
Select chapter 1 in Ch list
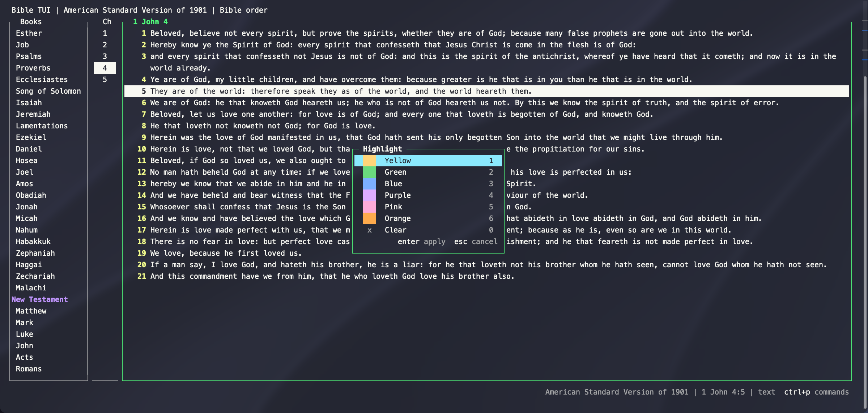point(105,33)
